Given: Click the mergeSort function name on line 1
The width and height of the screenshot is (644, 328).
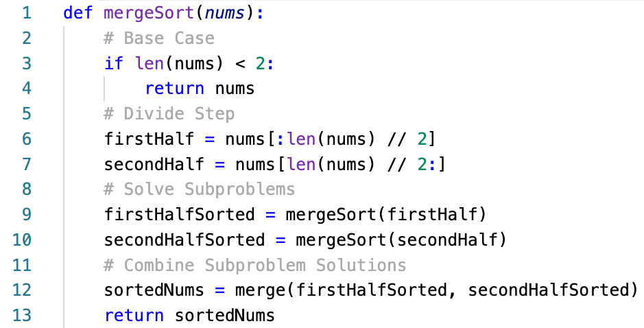Looking at the screenshot, I should [149, 13].
